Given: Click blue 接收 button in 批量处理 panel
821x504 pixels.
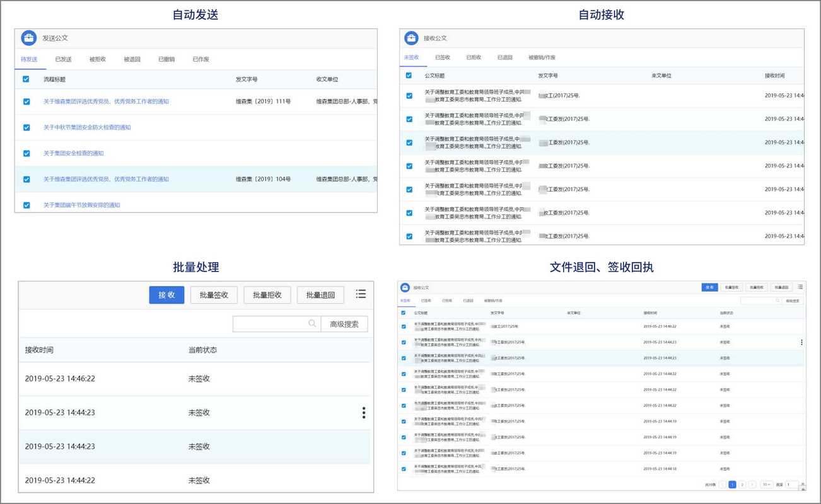Looking at the screenshot, I should [x=166, y=295].
